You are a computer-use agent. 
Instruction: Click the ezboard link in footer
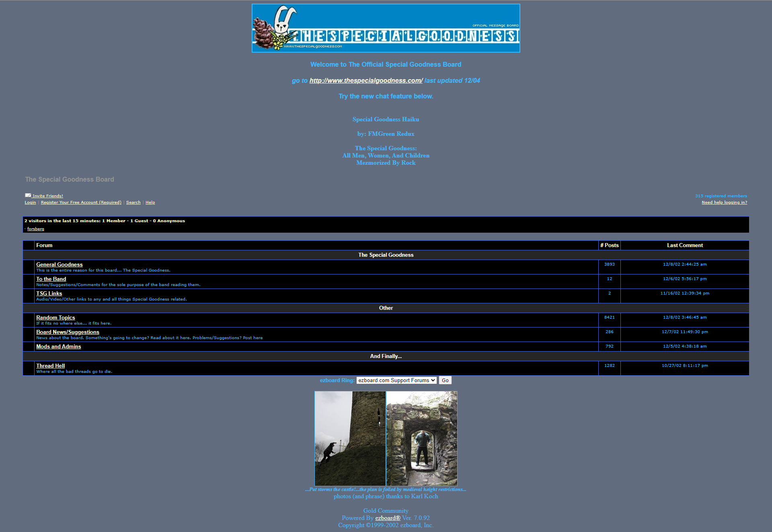(388, 518)
